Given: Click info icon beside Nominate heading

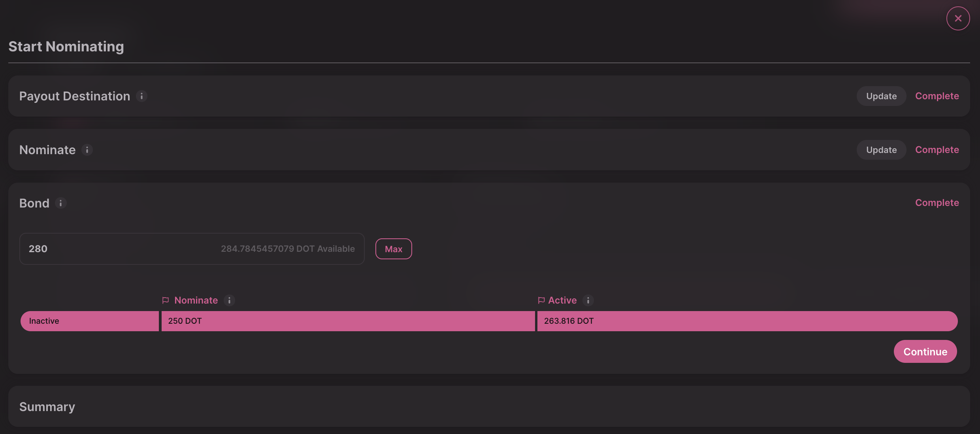Looking at the screenshot, I should (87, 150).
